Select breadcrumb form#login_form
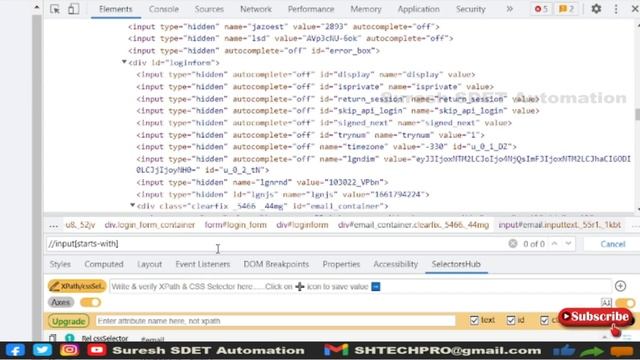640x360 pixels. (x=236, y=225)
